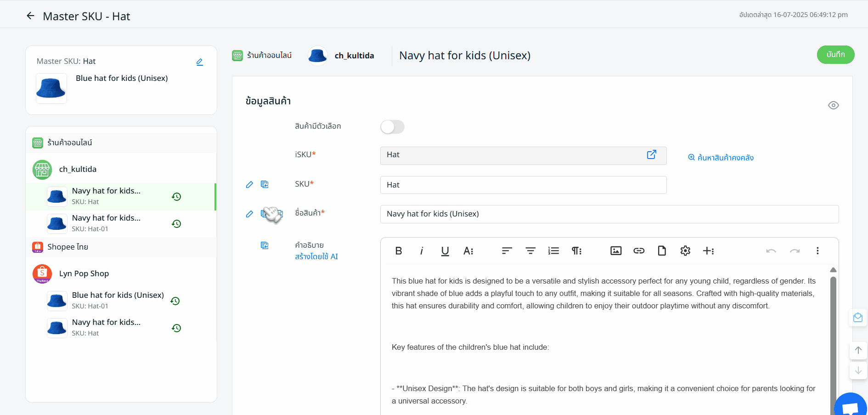The height and width of the screenshot is (415, 868).
Task: Select Blue hat for kids under Lyn Pop Shop
Action: [x=117, y=300]
